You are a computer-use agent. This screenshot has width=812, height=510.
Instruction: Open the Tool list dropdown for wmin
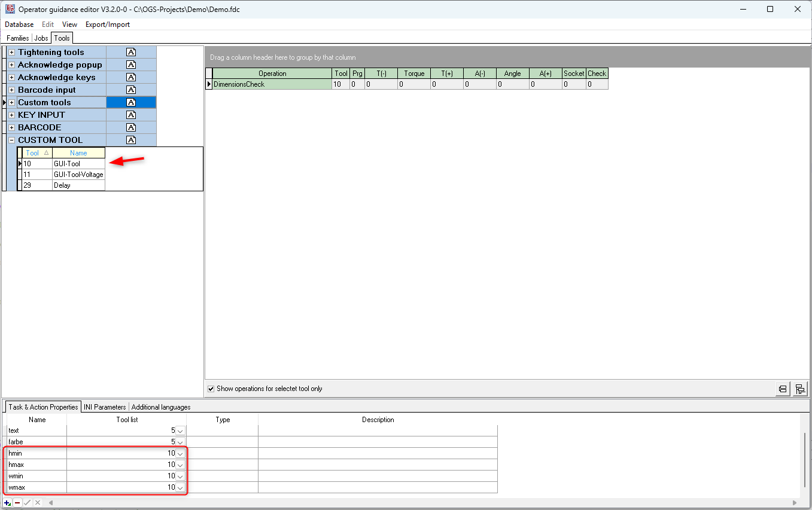click(180, 477)
